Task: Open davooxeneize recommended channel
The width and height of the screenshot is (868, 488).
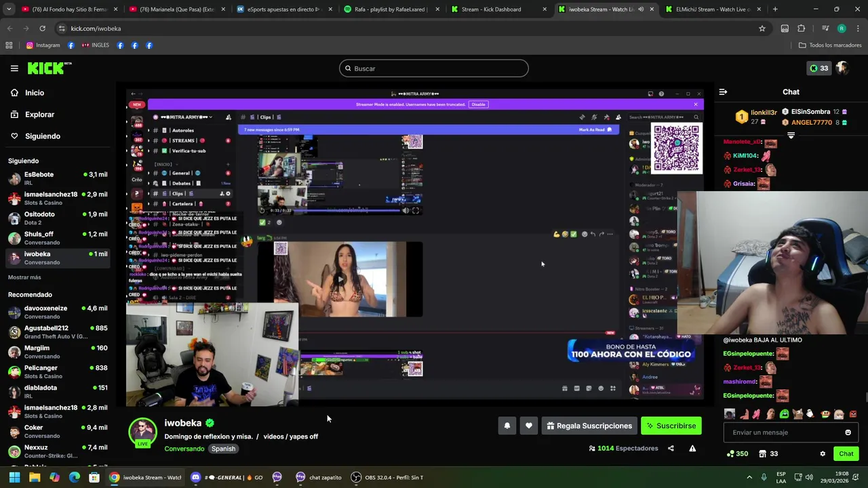Action: [58, 312]
